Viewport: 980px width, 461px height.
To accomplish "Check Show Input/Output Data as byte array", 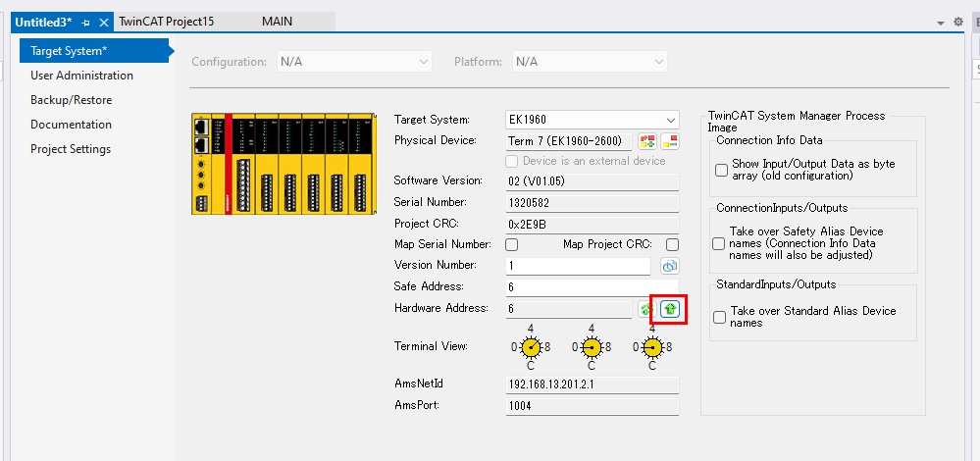I will (x=721, y=170).
